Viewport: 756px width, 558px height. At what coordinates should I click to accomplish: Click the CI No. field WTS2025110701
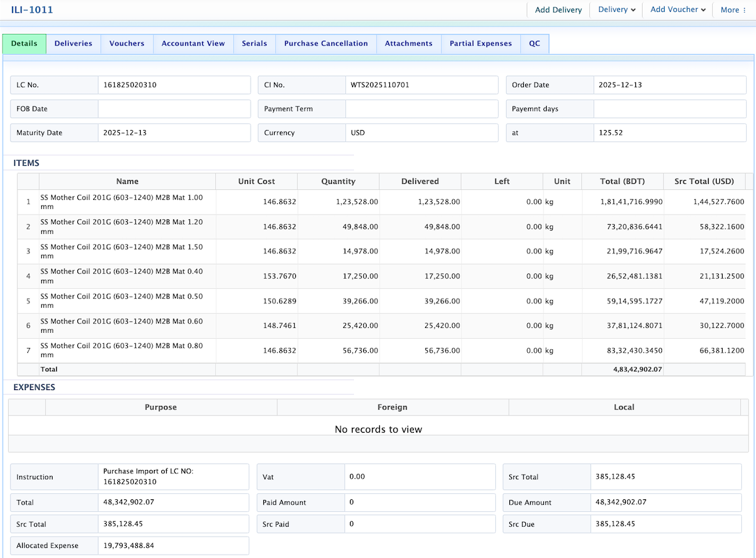422,85
